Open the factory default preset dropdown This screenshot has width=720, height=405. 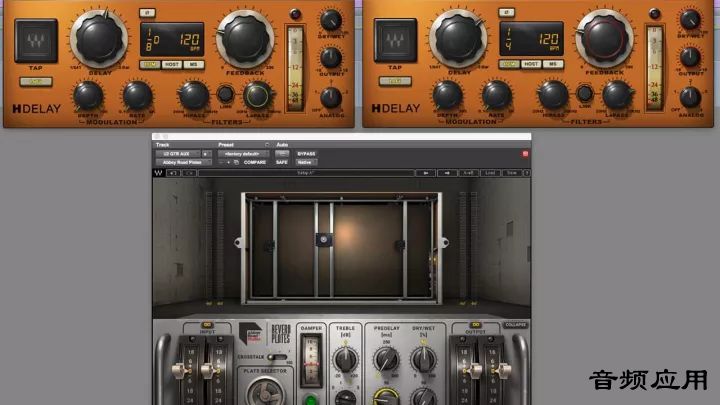tap(243, 154)
